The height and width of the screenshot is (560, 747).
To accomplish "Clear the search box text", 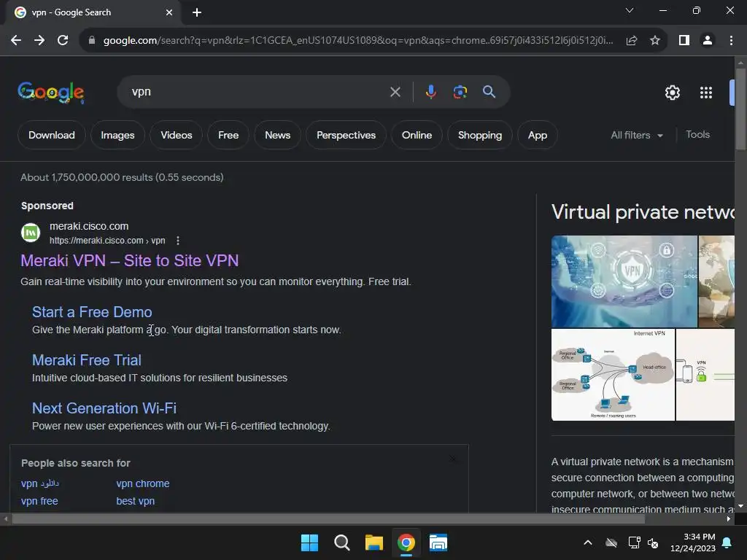I will point(395,92).
